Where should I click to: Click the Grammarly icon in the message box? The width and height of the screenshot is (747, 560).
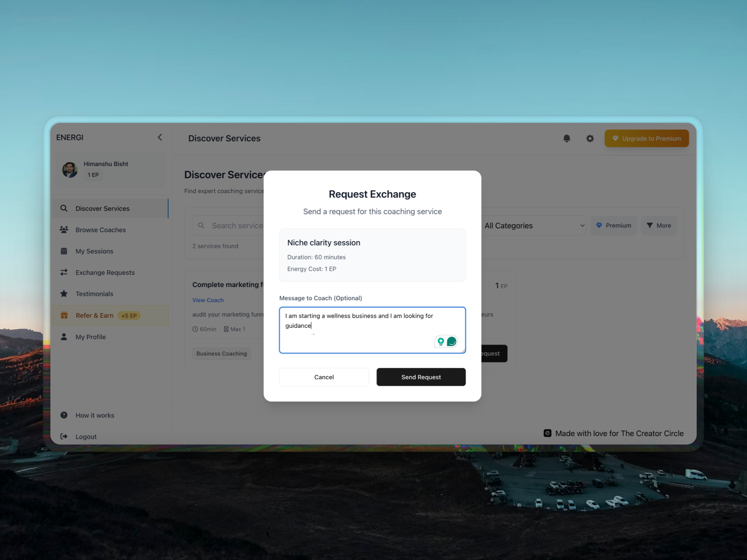pyautogui.click(x=452, y=341)
